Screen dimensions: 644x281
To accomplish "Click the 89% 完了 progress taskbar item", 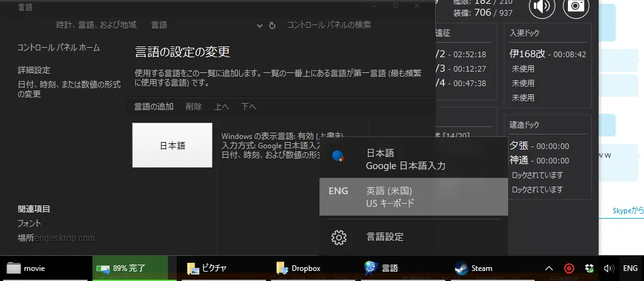I will coord(130,268).
